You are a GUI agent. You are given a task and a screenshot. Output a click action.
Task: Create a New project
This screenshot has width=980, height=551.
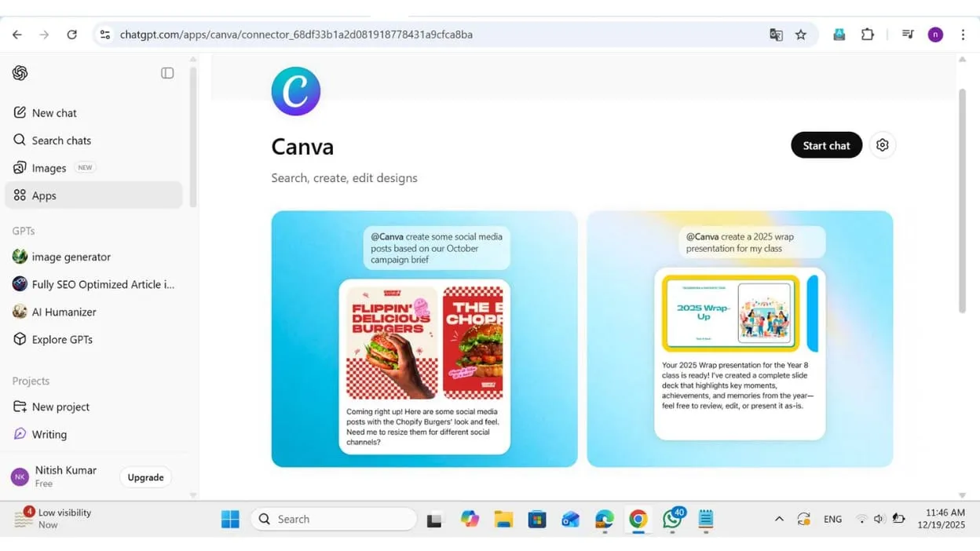pos(93,407)
